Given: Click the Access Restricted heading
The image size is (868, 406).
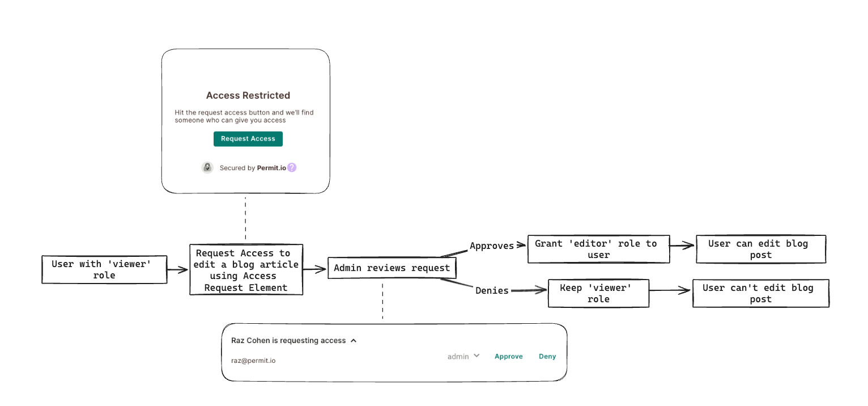Looking at the screenshot, I should point(248,95).
